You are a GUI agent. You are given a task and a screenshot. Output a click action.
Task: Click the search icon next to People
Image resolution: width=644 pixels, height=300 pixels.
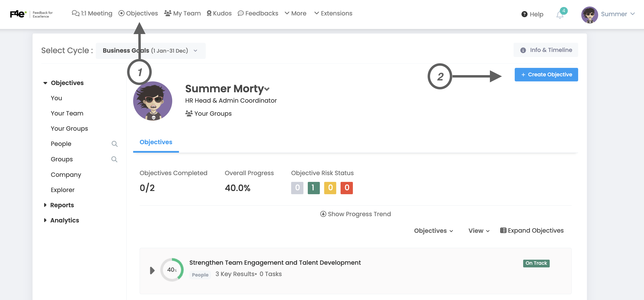pyautogui.click(x=115, y=144)
